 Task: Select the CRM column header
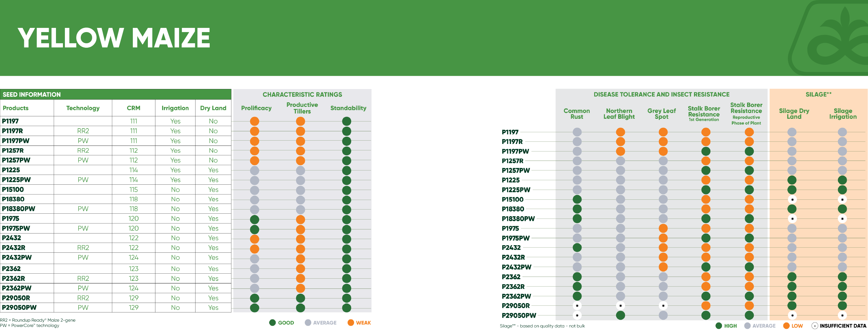(133, 108)
